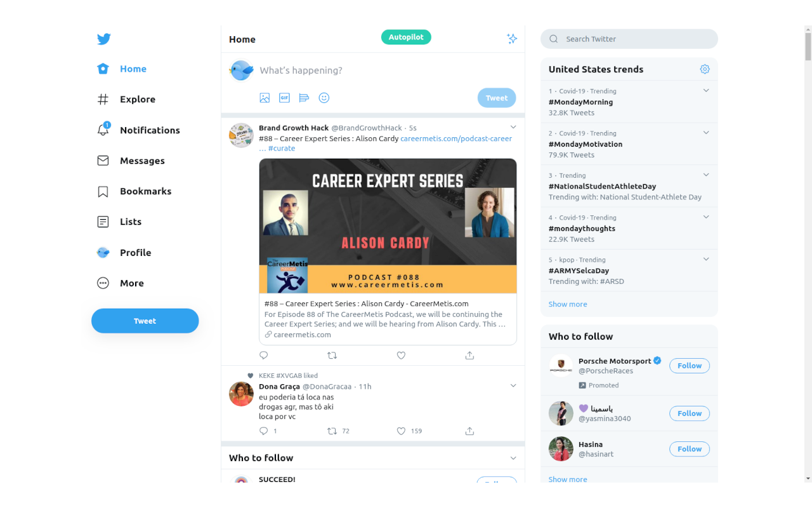Follow Porsche Motorsport
The height and width of the screenshot is (508, 812).
pos(690,366)
